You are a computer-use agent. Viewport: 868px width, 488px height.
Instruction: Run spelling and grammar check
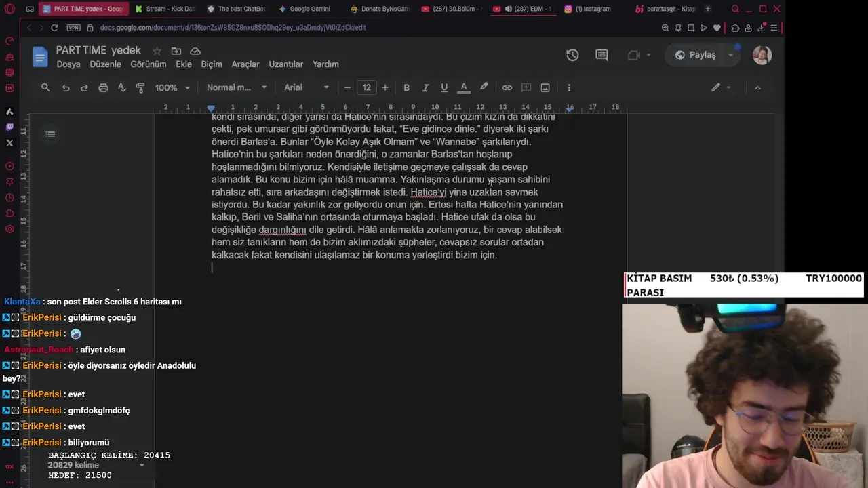tap(122, 87)
